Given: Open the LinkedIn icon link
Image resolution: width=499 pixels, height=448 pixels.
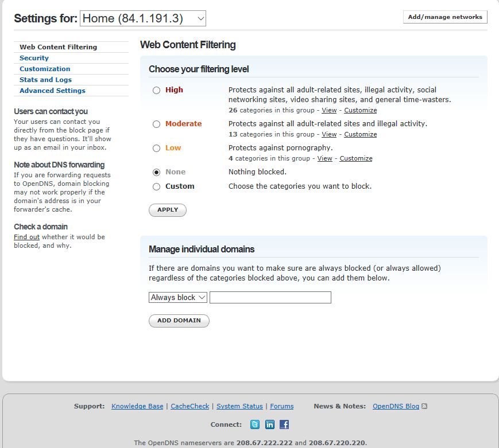Looking at the screenshot, I should click(269, 424).
